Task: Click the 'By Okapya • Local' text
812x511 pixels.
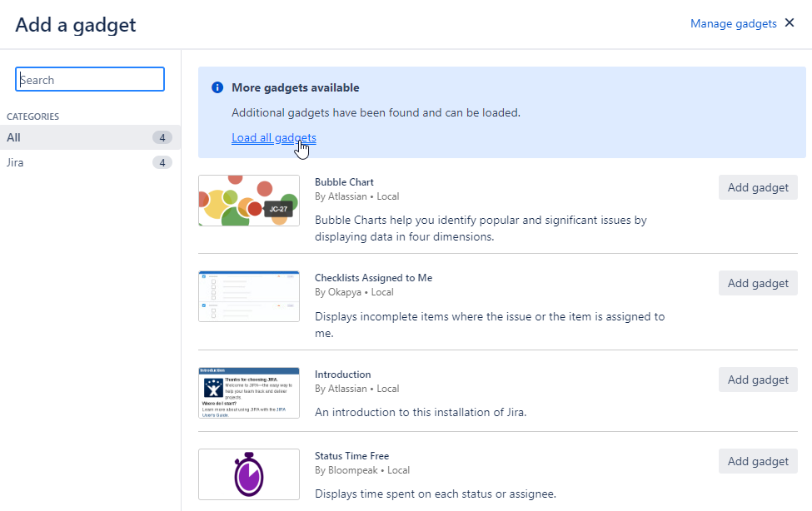Action: point(354,292)
